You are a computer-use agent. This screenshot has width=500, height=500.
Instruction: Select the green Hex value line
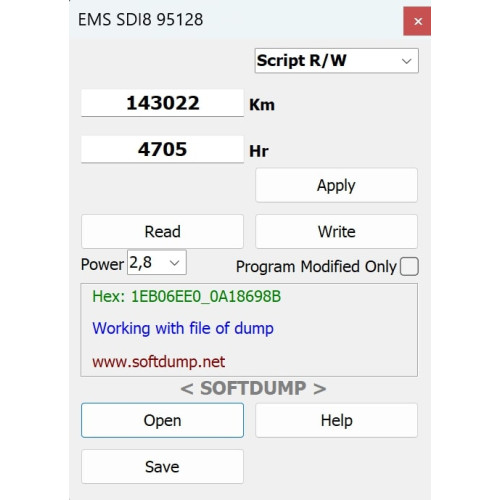[187, 296]
